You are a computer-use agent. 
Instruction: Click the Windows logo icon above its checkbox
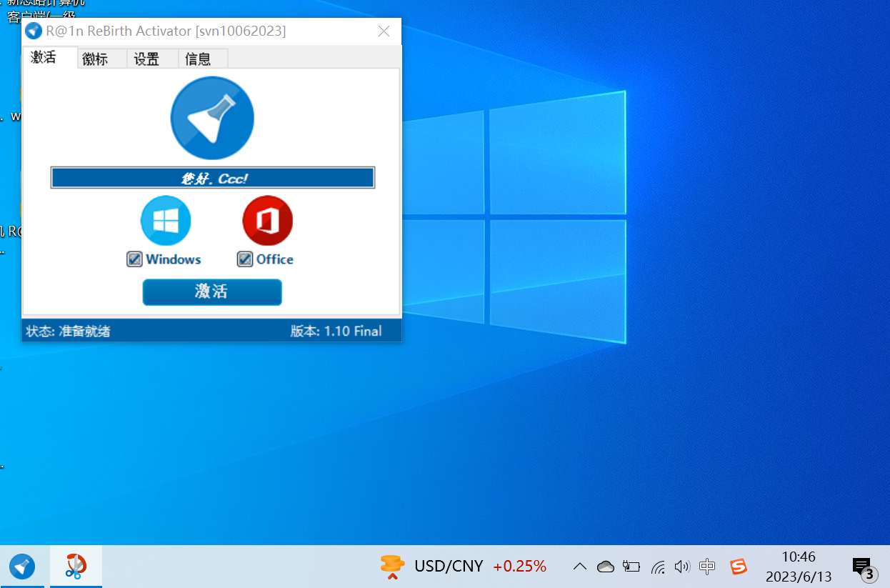[x=166, y=221]
